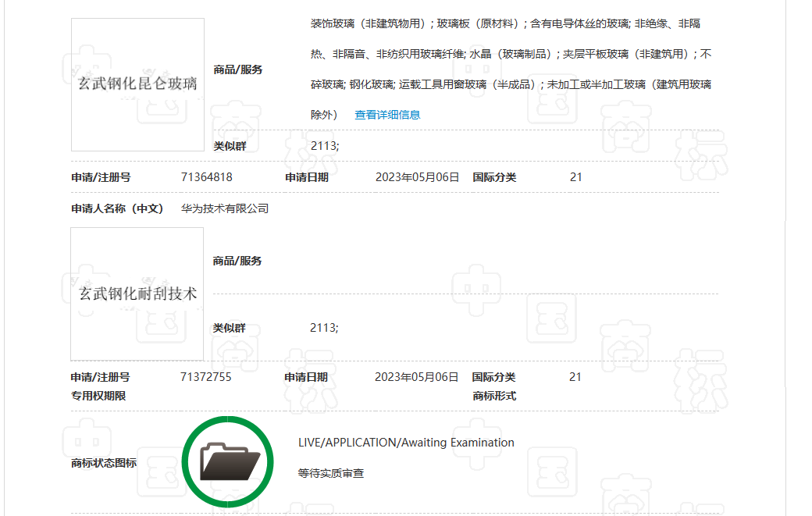Screen dimensions: 812x516
Task: Click the 申请/注册号 label for 71372755
Action: (101, 377)
